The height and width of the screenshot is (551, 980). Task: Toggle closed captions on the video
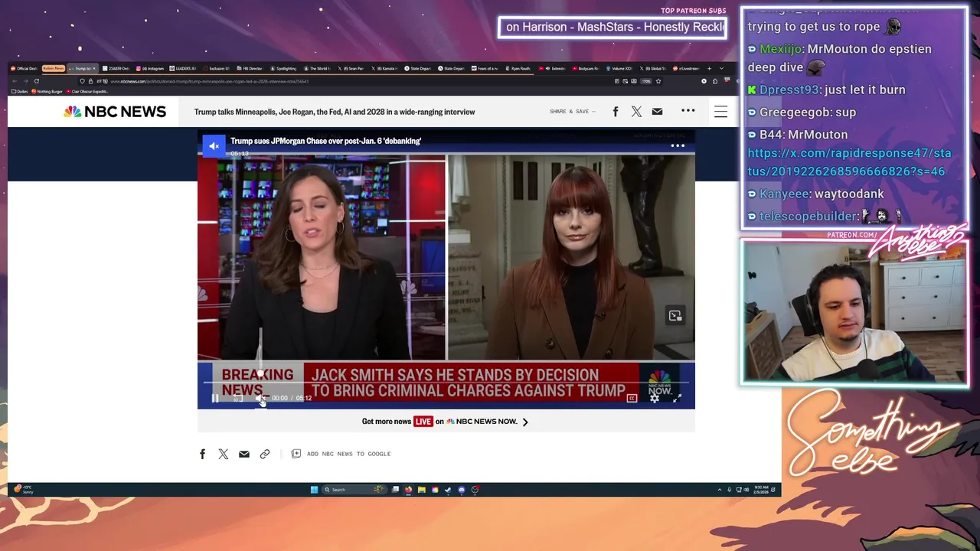(632, 398)
